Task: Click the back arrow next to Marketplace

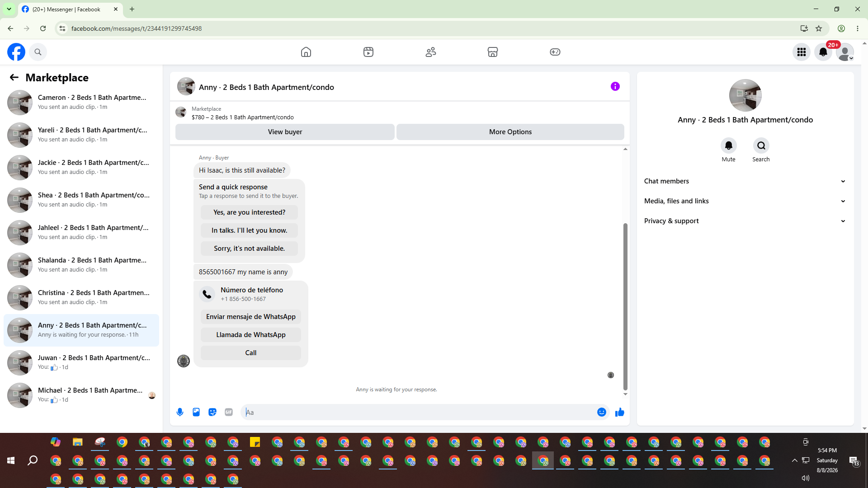Action: (x=14, y=78)
